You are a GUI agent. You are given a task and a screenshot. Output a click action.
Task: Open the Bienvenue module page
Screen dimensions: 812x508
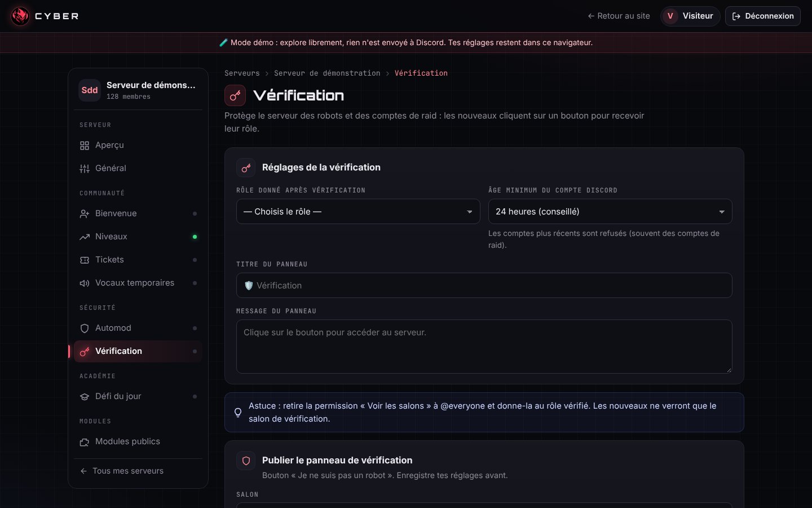click(138, 214)
